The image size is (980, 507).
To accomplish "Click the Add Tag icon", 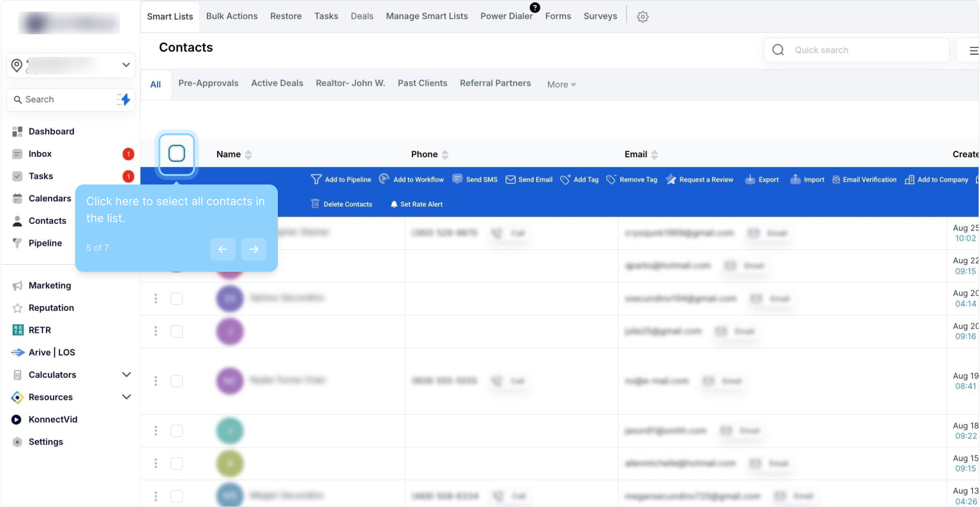I will pyautogui.click(x=565, y=179).
